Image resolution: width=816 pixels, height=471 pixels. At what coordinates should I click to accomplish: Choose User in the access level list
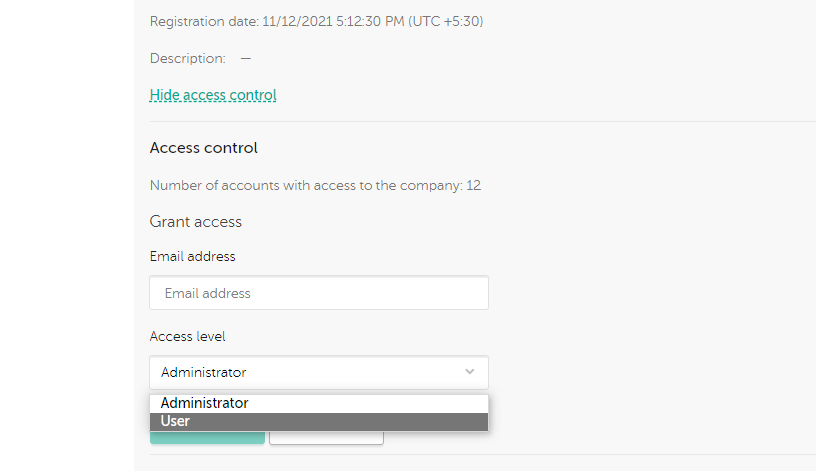coord(318,421)
